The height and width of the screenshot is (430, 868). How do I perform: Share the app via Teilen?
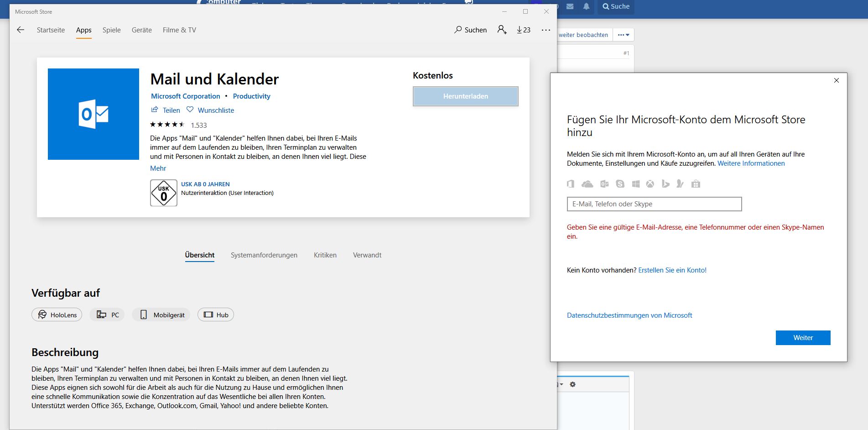click(166, 110)
